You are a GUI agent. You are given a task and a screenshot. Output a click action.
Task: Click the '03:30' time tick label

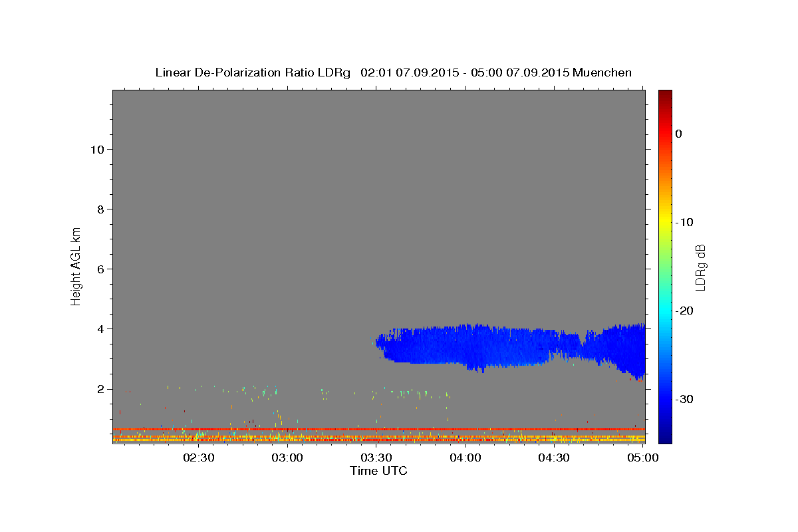click(376, 458)
